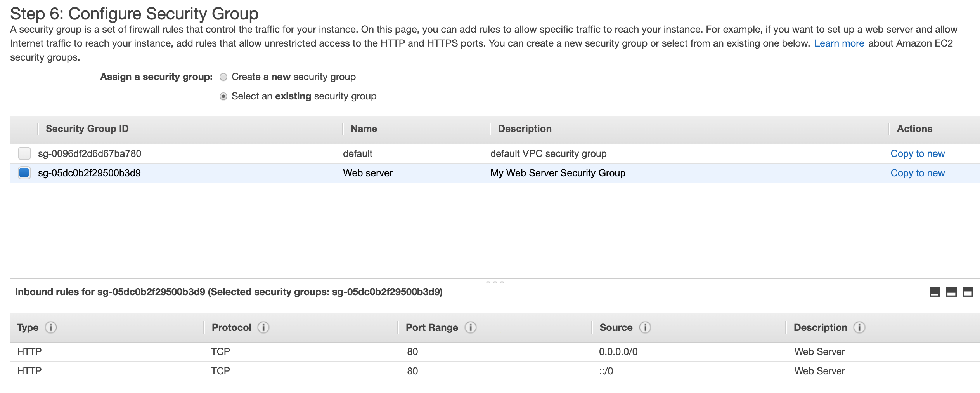
Task: Click the Inbound rules panel heading
Action: tap(229, 292)
